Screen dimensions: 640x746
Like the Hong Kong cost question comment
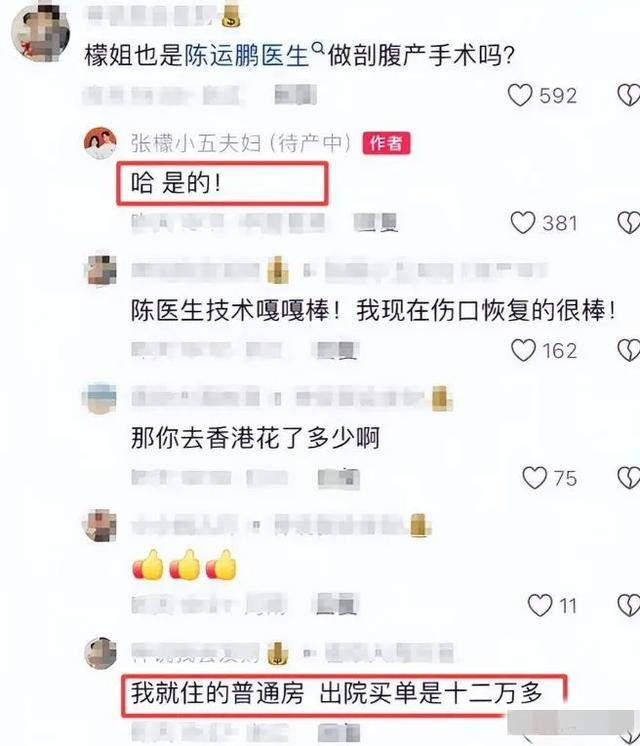tap(534, 477)
